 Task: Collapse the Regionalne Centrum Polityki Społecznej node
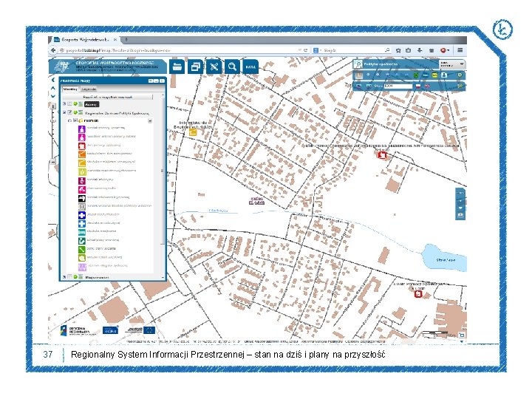64,112
